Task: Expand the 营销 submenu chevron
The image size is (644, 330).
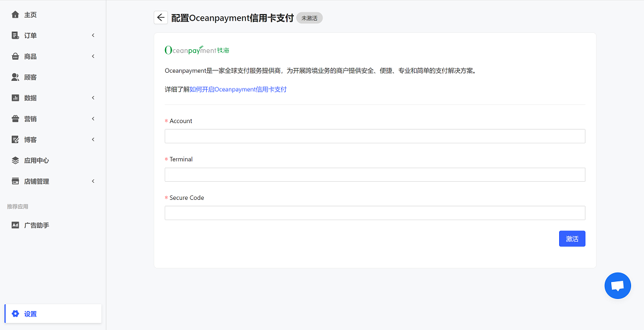Action: pos(93,119)
